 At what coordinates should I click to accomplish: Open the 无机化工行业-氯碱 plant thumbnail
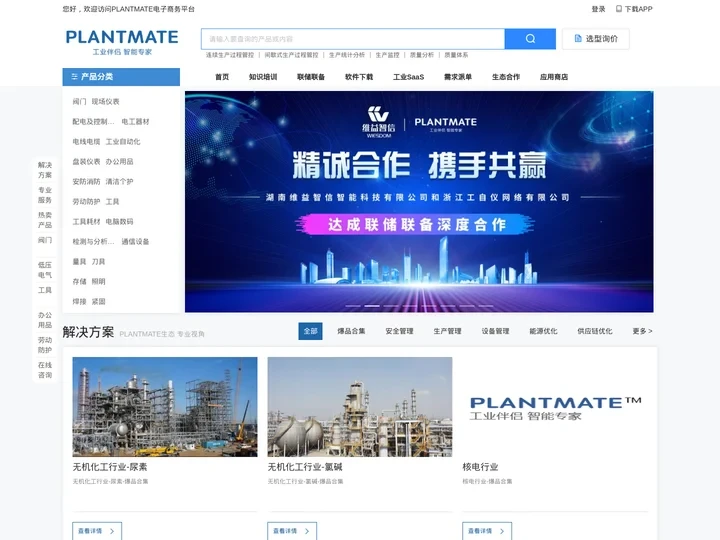click(360, 407)
